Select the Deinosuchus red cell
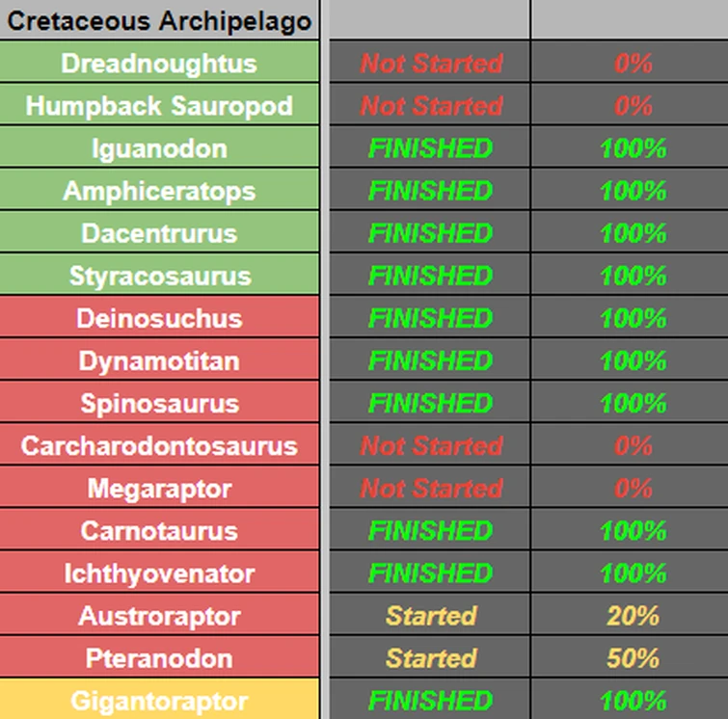Screen dimensions: 728x719 coord(159,317)
